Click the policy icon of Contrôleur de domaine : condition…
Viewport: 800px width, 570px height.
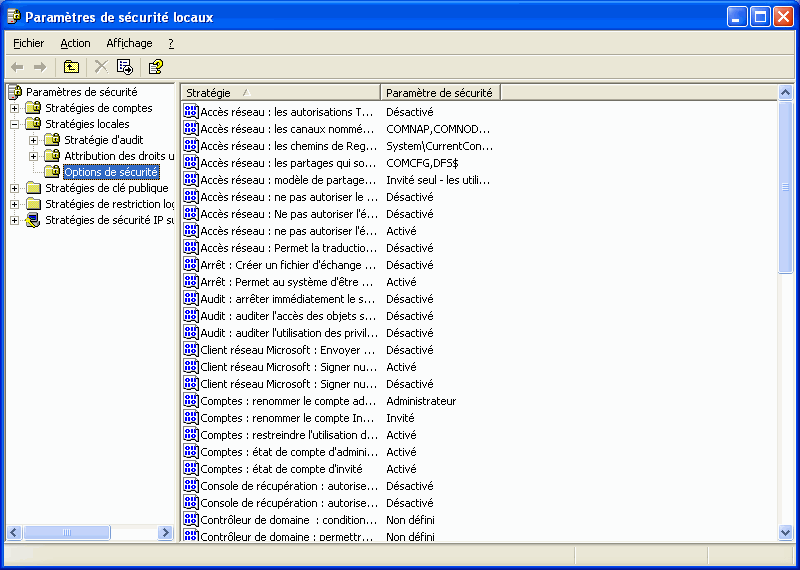pyautogui.click(x=191, y=519)
